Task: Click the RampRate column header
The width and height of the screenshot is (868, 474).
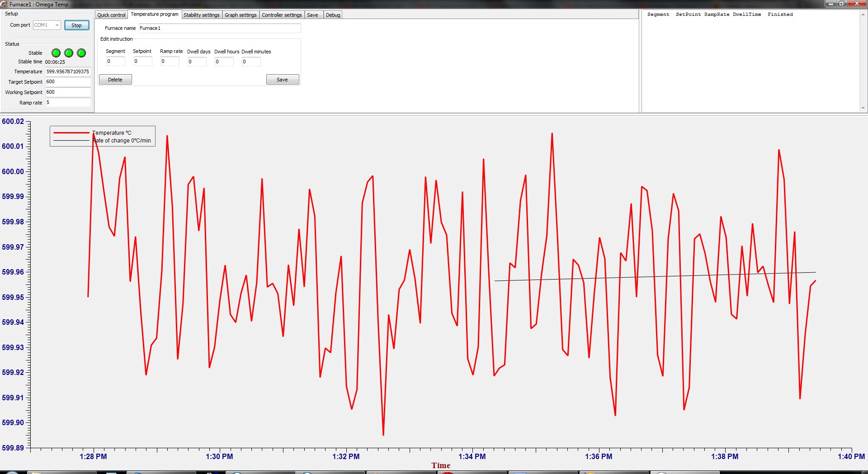Action: point(717,14)
